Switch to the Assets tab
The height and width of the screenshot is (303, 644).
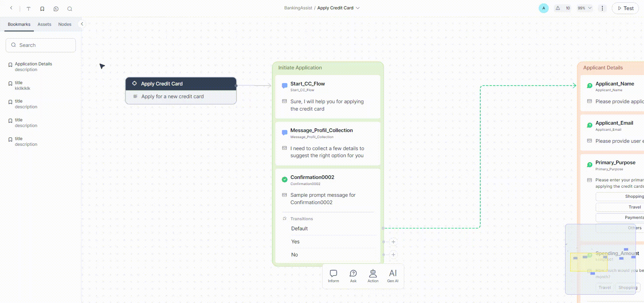(44, 24)
